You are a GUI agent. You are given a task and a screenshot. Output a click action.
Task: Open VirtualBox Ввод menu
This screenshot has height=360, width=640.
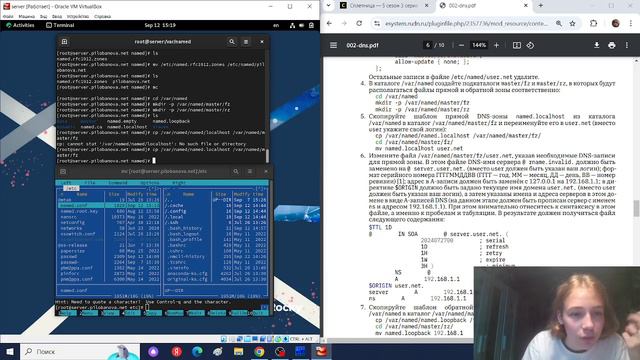click(57, 16)
